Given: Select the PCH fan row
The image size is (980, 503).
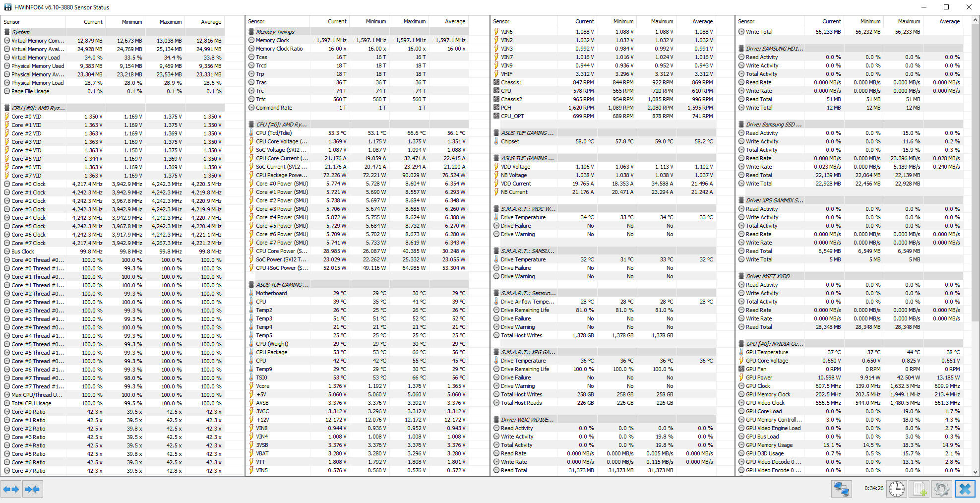Looking at the screenshot, I should (603, 108).
